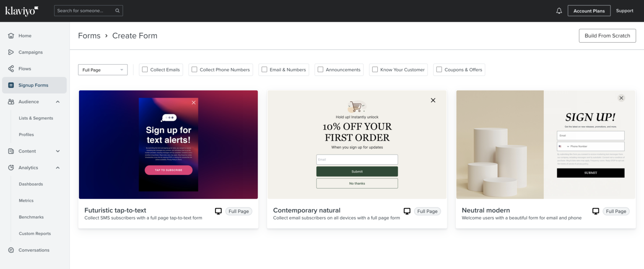Click the Flows icon in sidebar
This screenshot has width=644, height=269.
(11, 69)
